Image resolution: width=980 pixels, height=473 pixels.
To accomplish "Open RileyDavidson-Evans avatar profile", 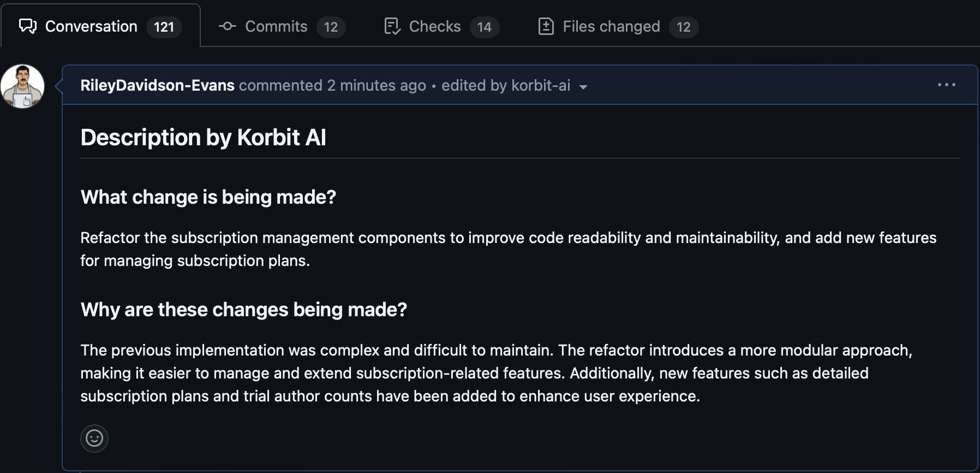I will [x=22, y=86].
